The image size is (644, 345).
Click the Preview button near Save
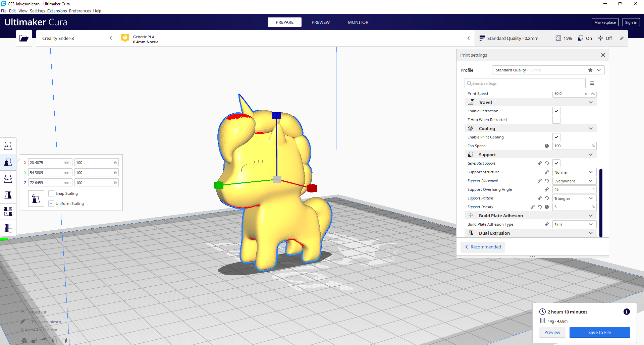pyautogui.click(x=552, y=332)
